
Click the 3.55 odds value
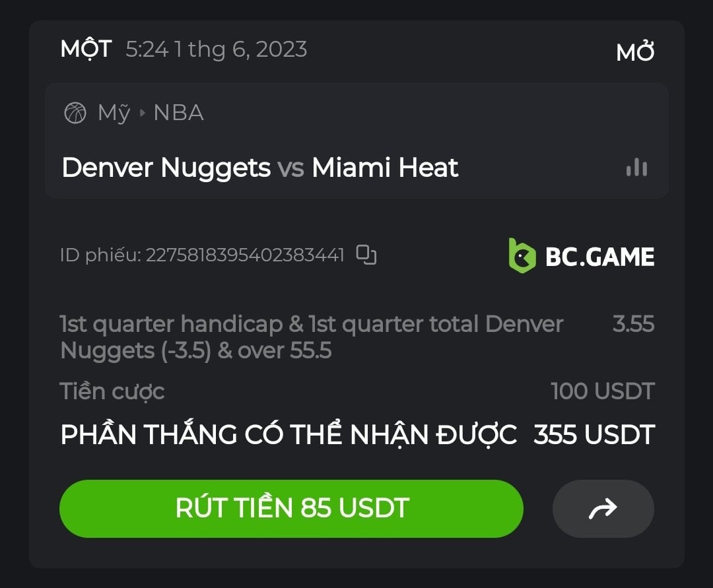click(633, 324)
